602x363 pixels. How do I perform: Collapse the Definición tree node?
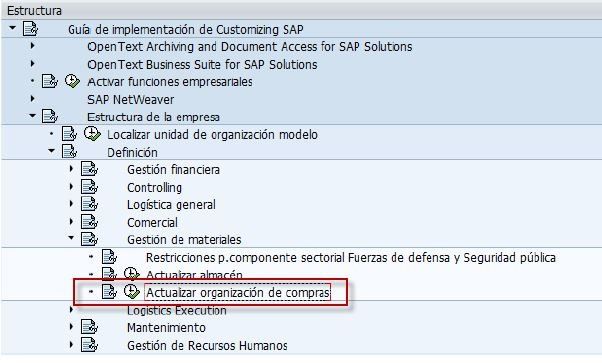[51, 151]
